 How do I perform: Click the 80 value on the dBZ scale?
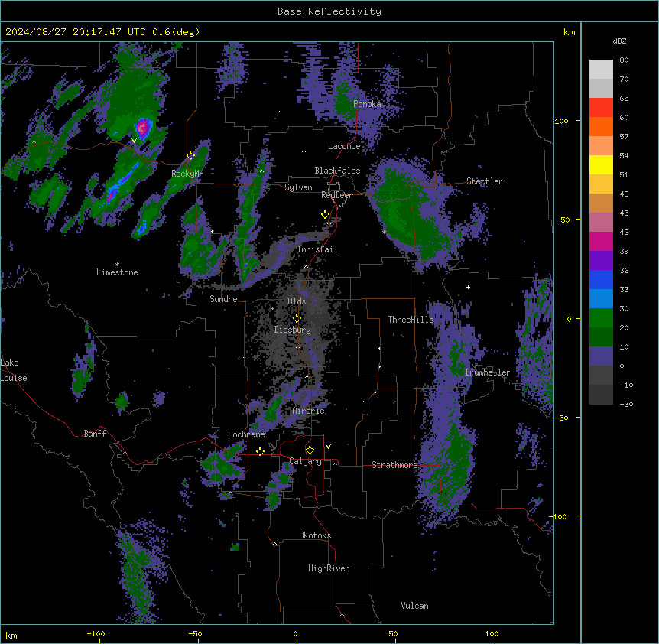624,60
